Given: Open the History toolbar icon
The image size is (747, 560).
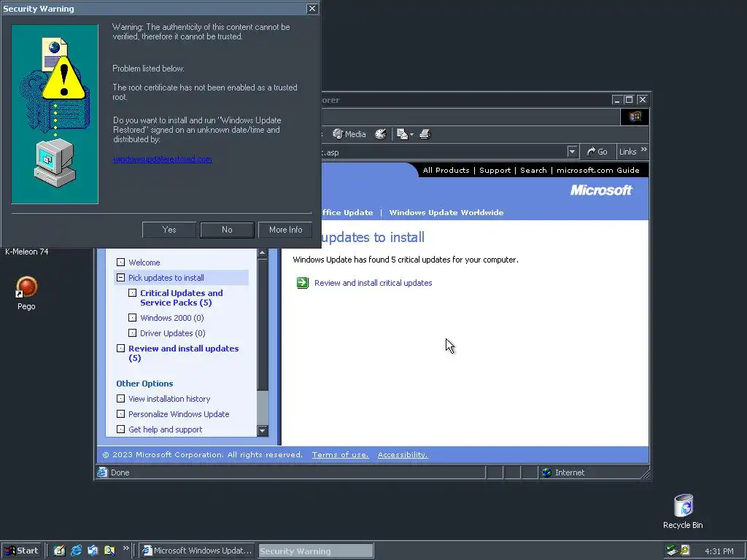Looking at the screenshot, I should (x=380, y=134).
